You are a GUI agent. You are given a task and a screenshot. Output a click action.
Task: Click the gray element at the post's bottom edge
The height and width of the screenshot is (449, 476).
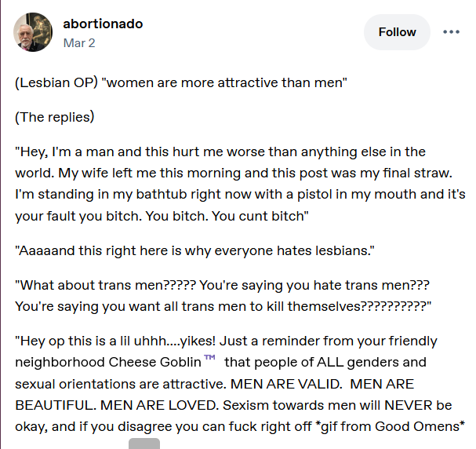click(144, 444)
